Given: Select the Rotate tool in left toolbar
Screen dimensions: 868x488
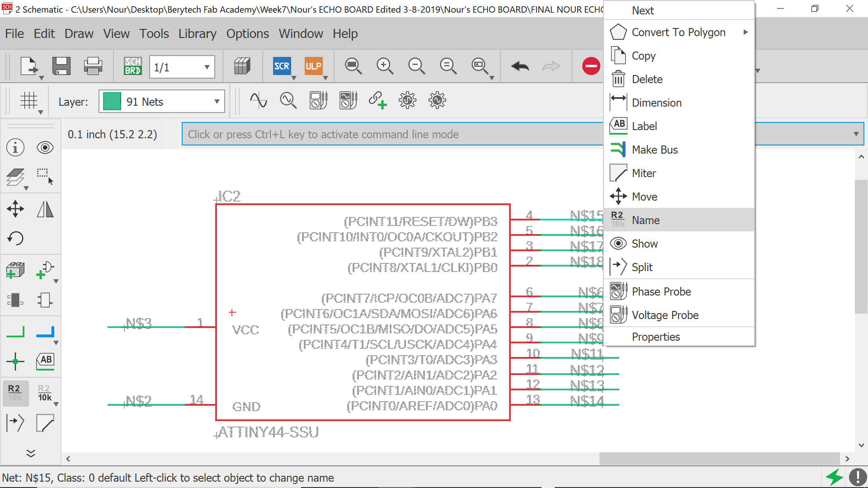Looking at the screenshot, I should 15,238.
